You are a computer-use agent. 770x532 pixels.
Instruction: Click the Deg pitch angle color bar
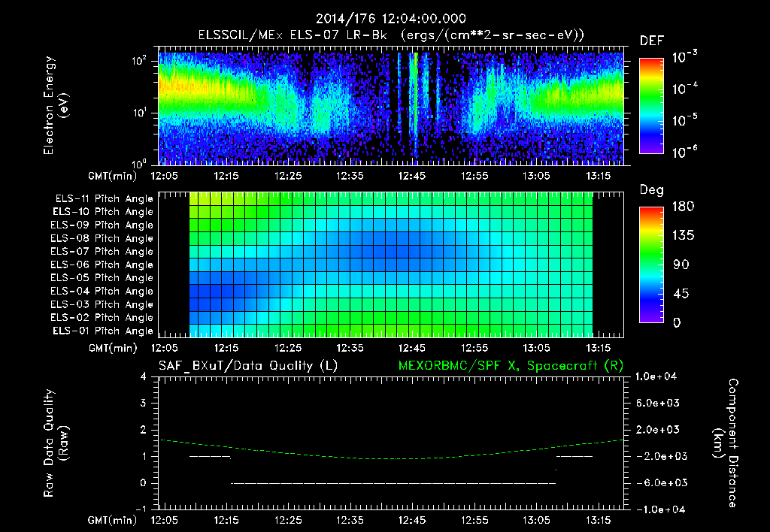click(x=651, y=264)
